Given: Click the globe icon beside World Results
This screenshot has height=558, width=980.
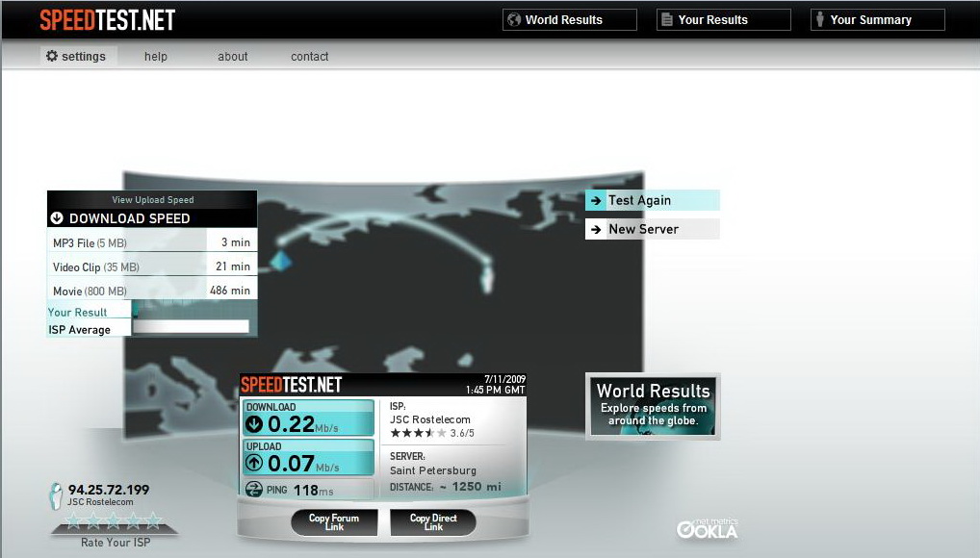Looking at the screenshot, I should pos(514,20).
